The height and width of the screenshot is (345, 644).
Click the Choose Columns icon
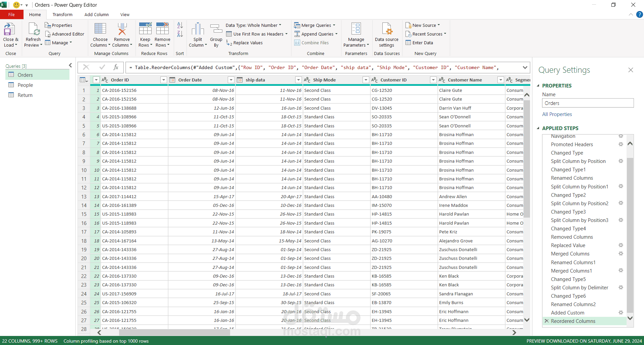click(100, 29)
